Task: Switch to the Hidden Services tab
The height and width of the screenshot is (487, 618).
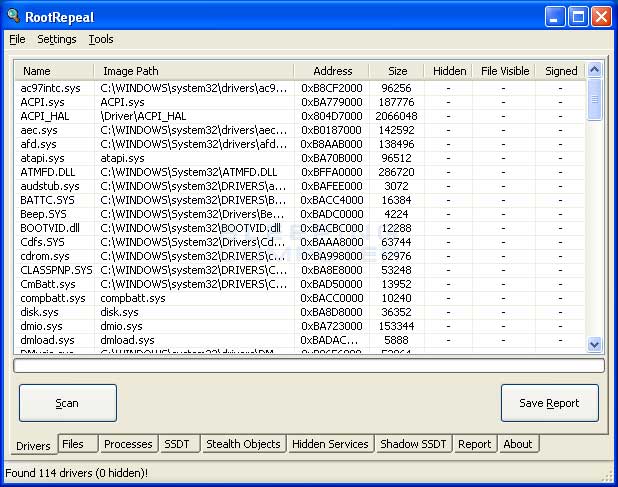Action: click(330, 444)
